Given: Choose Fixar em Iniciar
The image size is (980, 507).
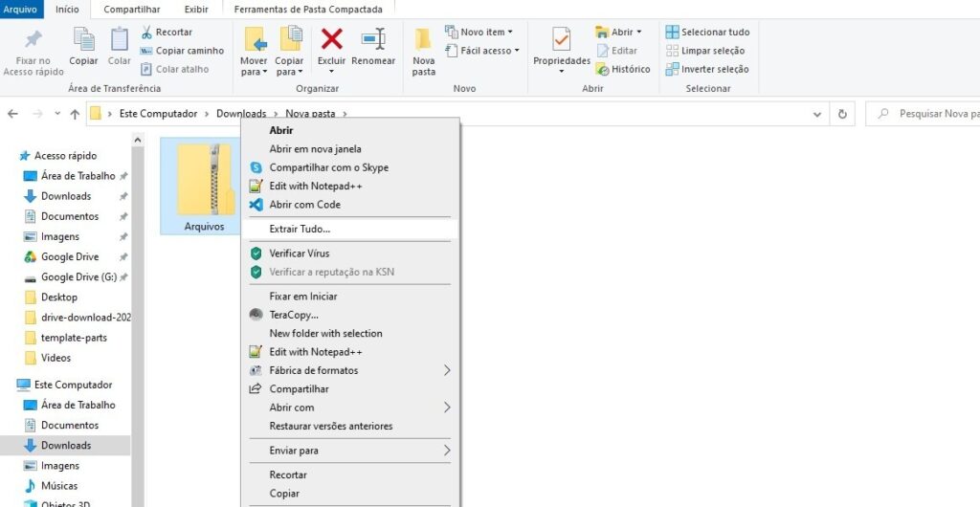Looking at the screenshot, I should [x=350, y=296].
